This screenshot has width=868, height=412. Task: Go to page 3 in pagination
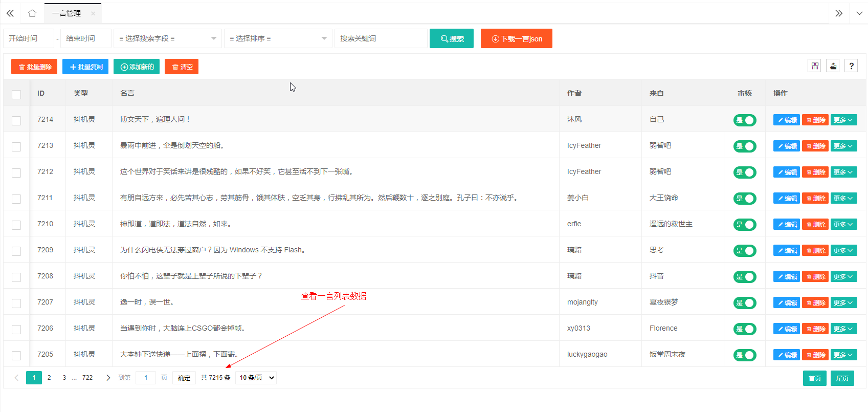[64, 378]
